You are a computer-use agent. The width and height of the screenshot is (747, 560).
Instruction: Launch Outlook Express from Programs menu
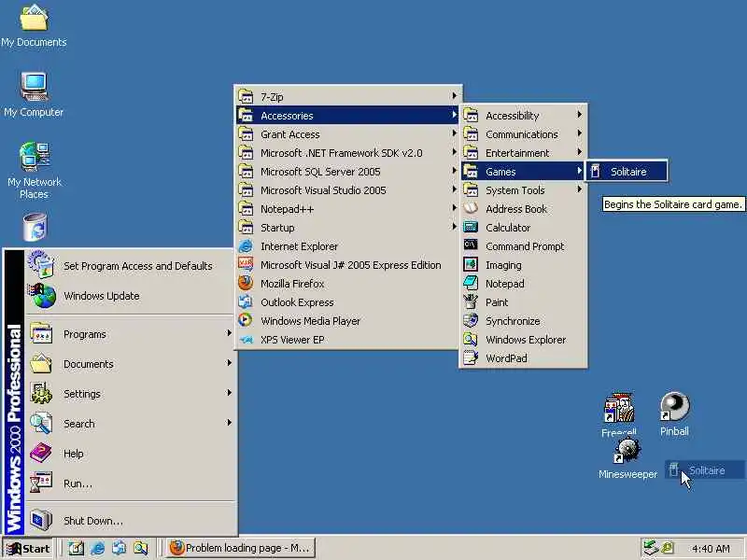click(x=347, y=302)
